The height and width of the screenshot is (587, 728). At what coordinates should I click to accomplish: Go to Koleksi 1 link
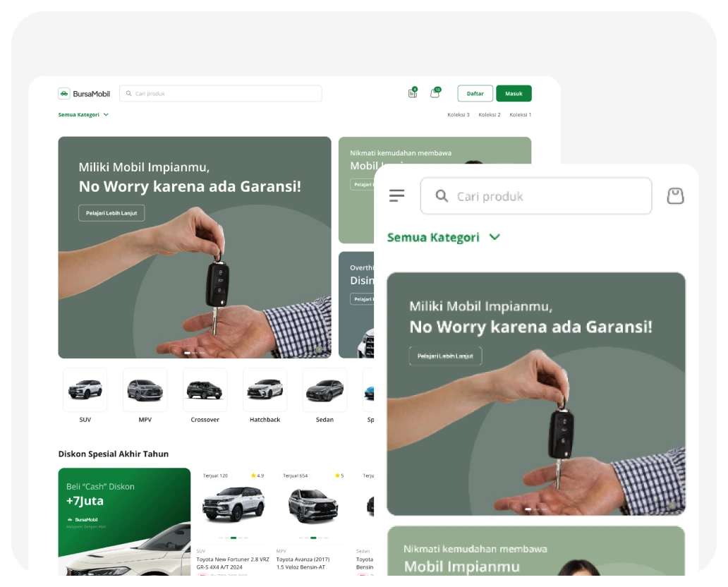[x=520, y=114]
